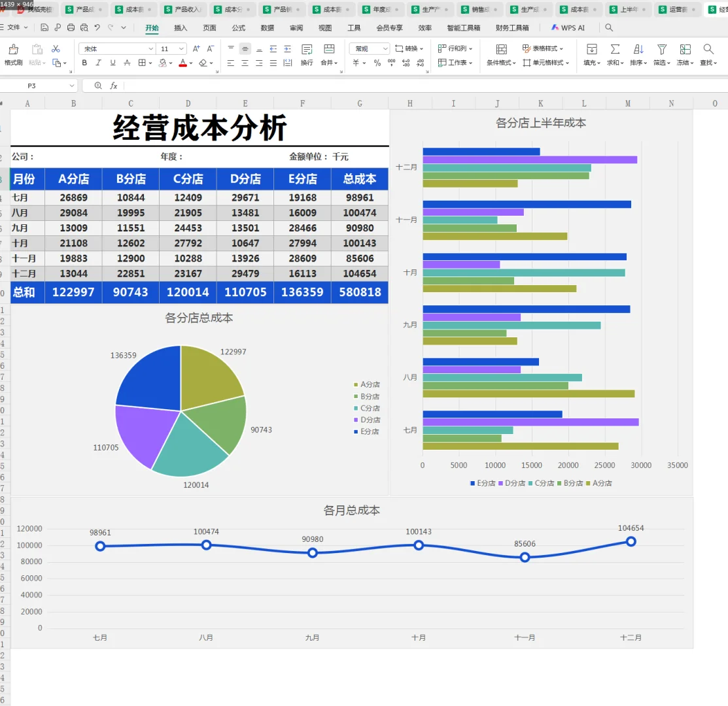
Task: Toggle vertical middle alignment
Action: click(245, 49)
